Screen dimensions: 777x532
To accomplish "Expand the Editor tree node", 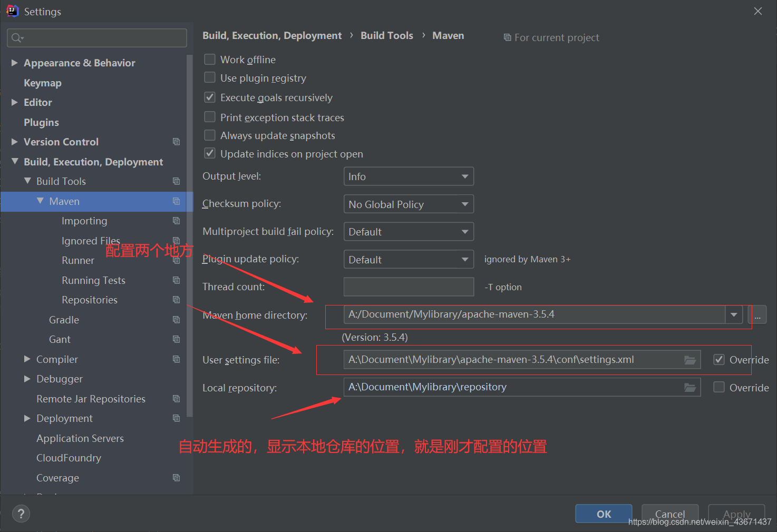I will (15, 102).
